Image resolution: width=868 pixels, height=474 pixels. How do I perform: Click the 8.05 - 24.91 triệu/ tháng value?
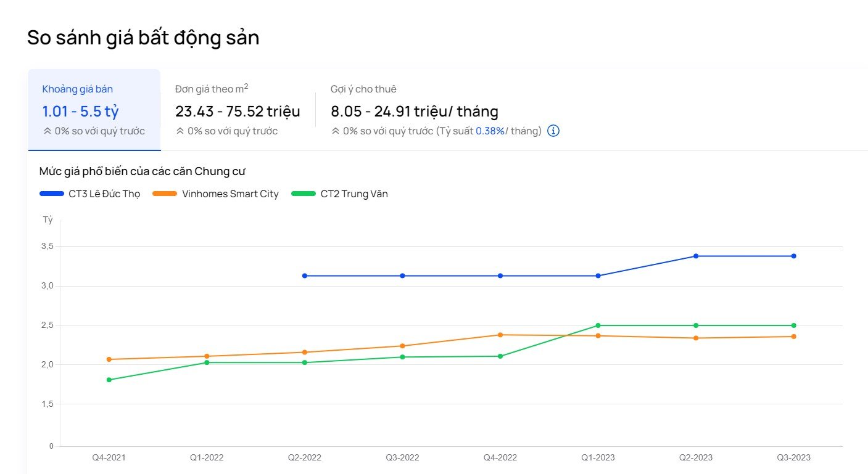tap(415, 112)
